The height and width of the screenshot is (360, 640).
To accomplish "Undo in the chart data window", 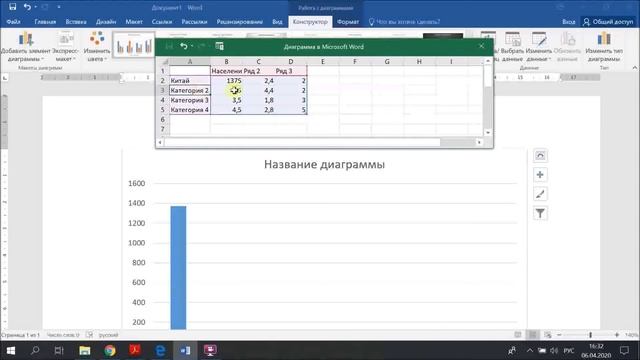I will click(184, 46).
